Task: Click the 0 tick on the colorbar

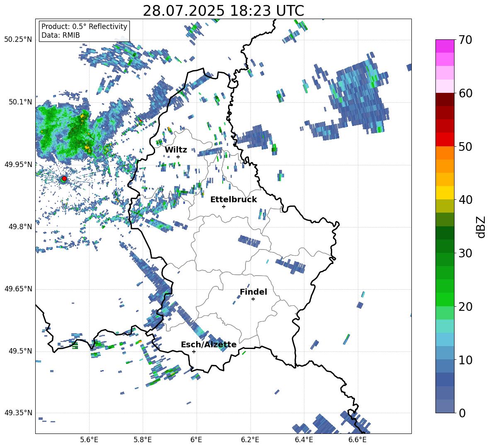Action: point(462,413)
